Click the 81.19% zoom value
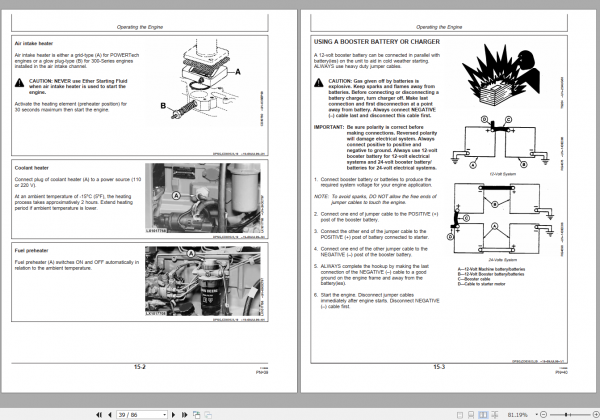The image size is (600, 420). [517, 415]
